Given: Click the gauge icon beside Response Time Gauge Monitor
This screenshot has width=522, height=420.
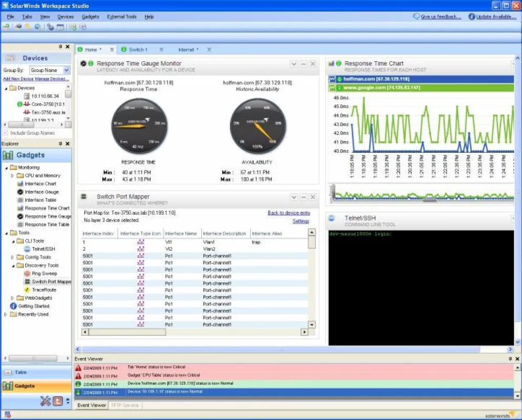Looking at the screenshot, I should 83,63.
